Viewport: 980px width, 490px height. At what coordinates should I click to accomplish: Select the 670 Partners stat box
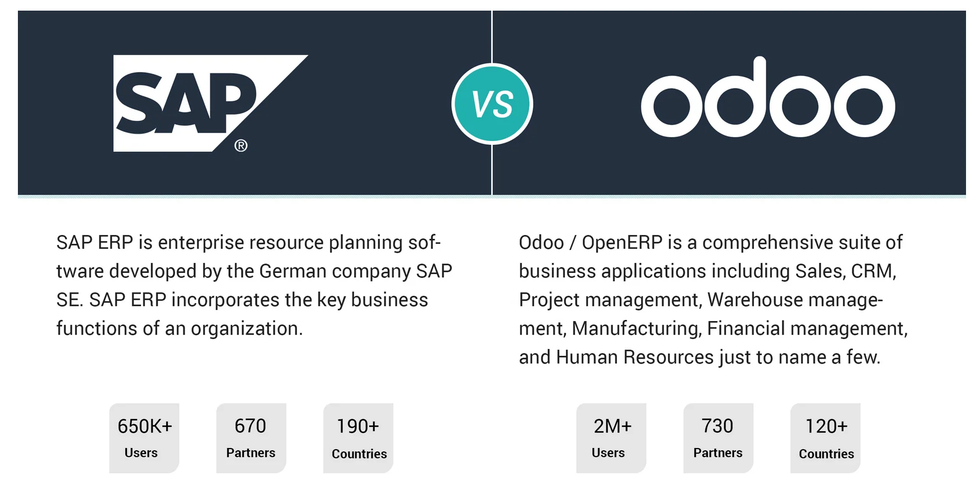251,438
